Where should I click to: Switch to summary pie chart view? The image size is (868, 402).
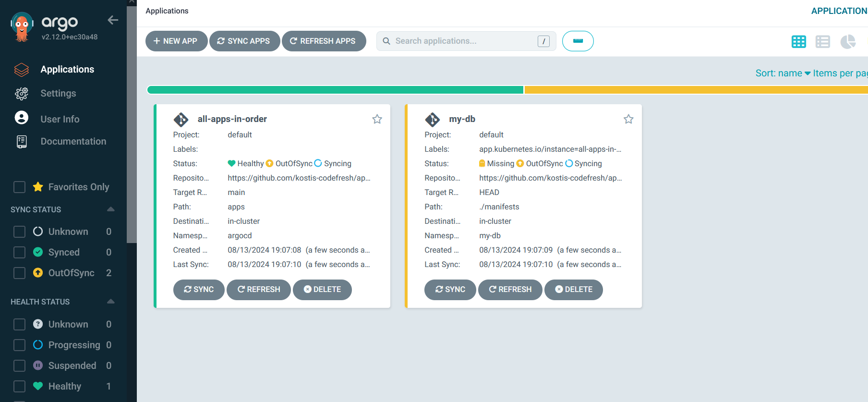[x=848, y=42]
